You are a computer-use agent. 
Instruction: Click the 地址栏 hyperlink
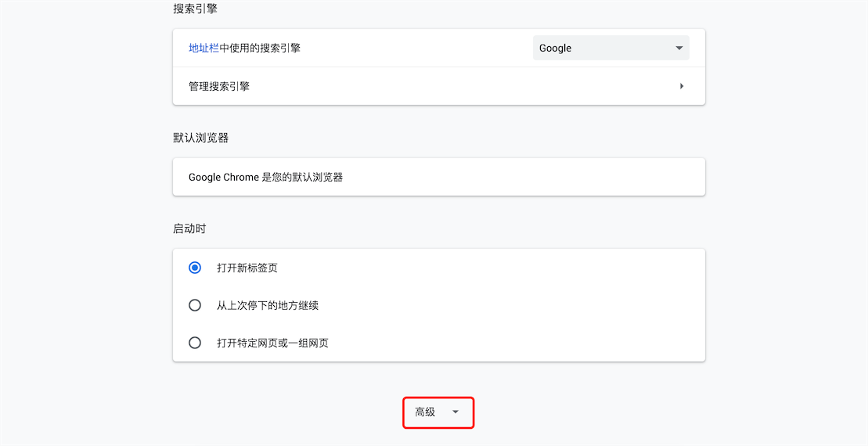pyautogui.click(x=203, y=49)
